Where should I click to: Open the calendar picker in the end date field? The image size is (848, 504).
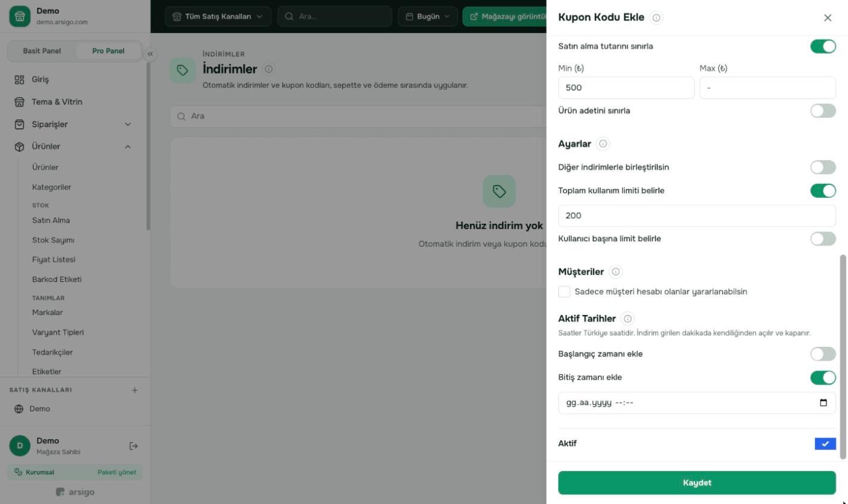[x=823, y=403]
